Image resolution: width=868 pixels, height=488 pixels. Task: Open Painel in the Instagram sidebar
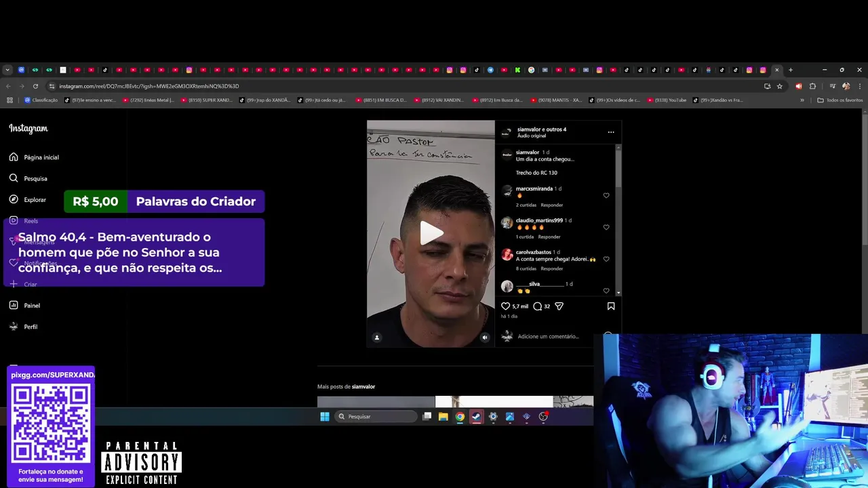(x=25, y=306)
